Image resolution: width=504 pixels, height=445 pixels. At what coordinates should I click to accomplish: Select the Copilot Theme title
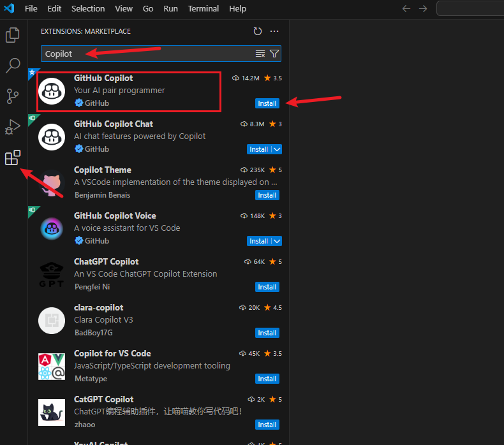coord(103,170)
